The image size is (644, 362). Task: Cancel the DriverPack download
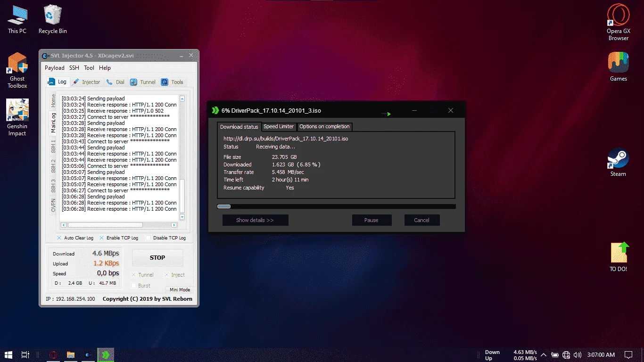(421, 220)
